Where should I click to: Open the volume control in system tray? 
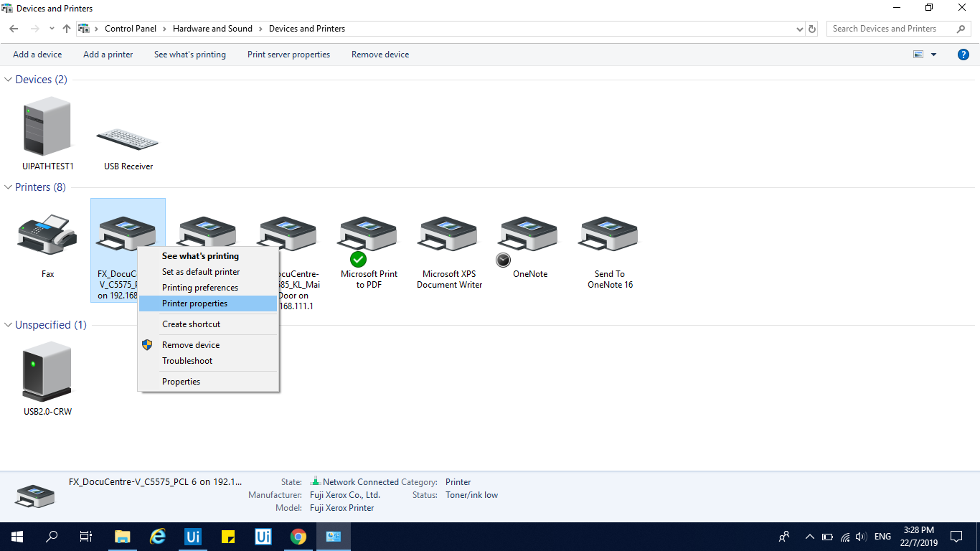click(861, 537)
